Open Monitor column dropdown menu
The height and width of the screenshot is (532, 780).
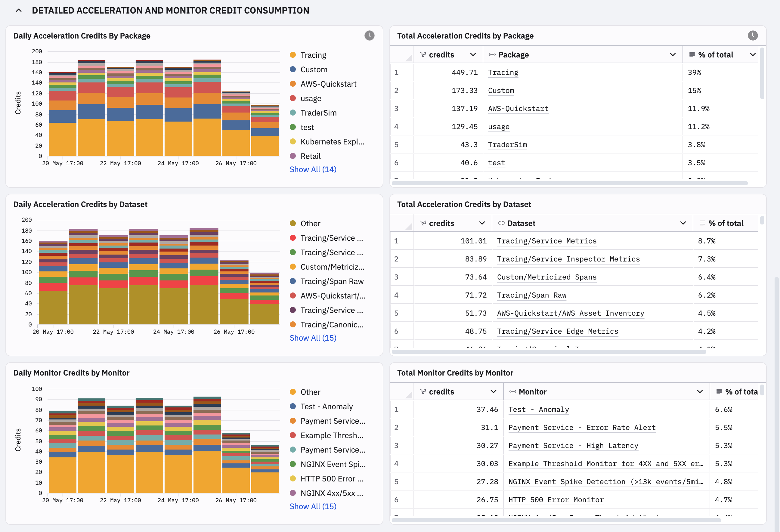700,392
